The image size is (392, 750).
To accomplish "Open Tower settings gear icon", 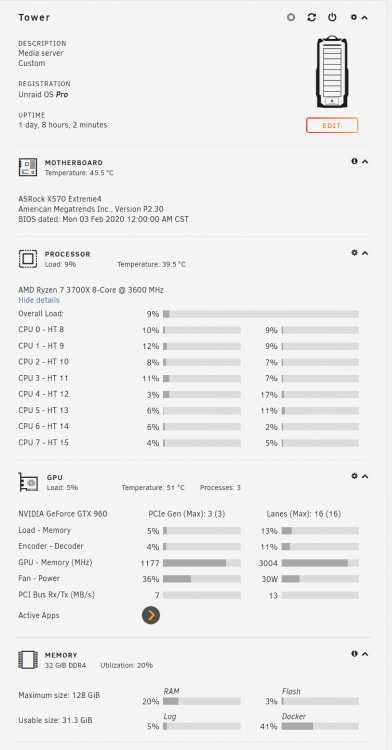I will click(x=354, y=17).
